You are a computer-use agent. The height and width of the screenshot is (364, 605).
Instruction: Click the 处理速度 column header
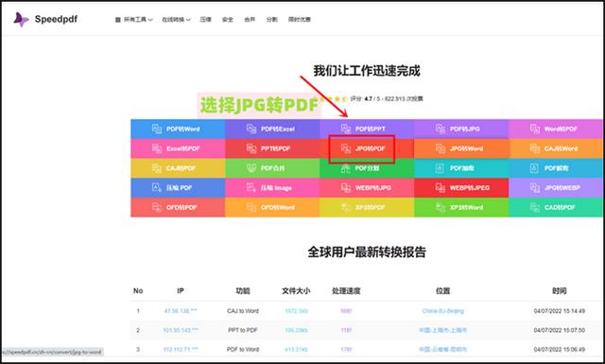tap(346, 290)
